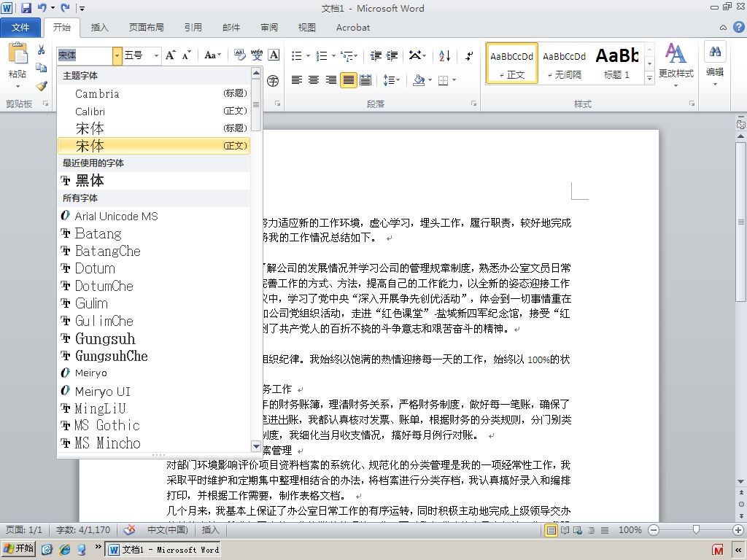Click the Redo arrow icon

[65, 7]
